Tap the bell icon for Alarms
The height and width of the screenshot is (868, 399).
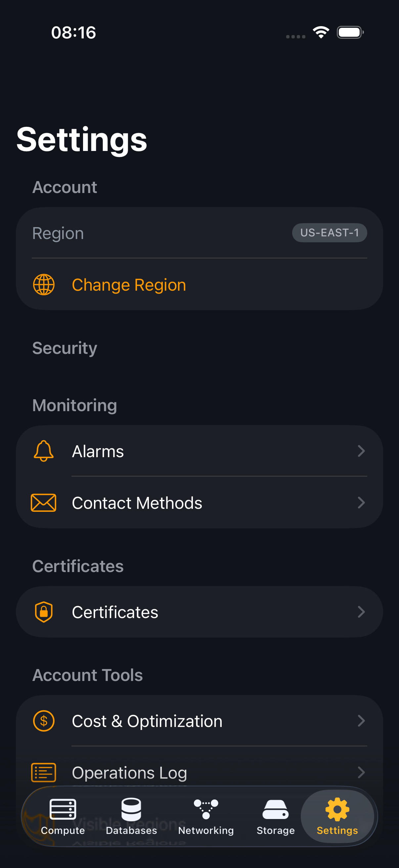pos(44,451)
